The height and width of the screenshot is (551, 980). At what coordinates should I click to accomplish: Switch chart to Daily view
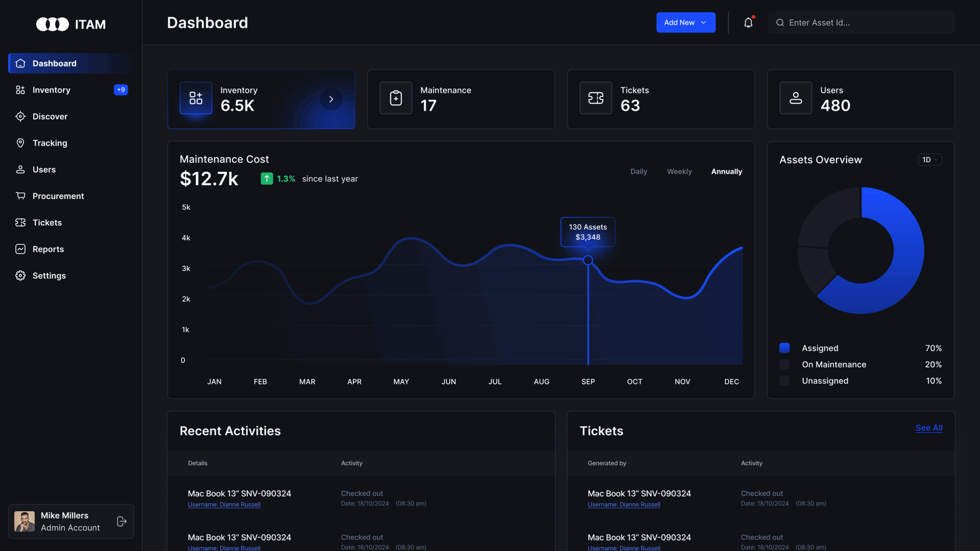638,171
